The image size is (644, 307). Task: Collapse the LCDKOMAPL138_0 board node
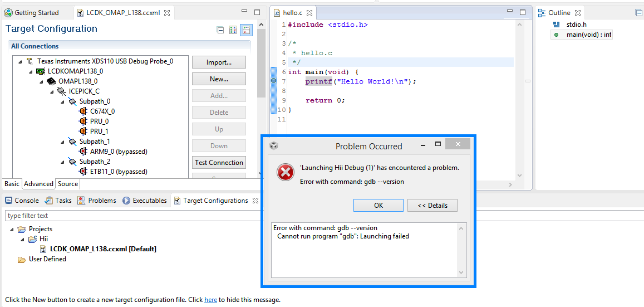[x=31, y=71]
